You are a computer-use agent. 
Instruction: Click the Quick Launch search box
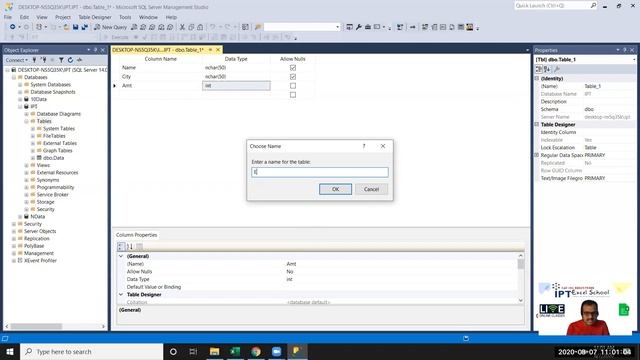click(556, 5)
